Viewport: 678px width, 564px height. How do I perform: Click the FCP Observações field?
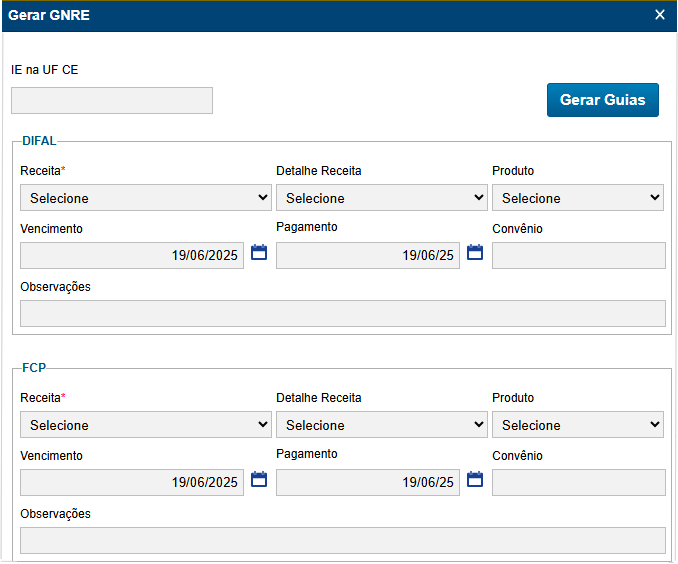click(343, 541)
